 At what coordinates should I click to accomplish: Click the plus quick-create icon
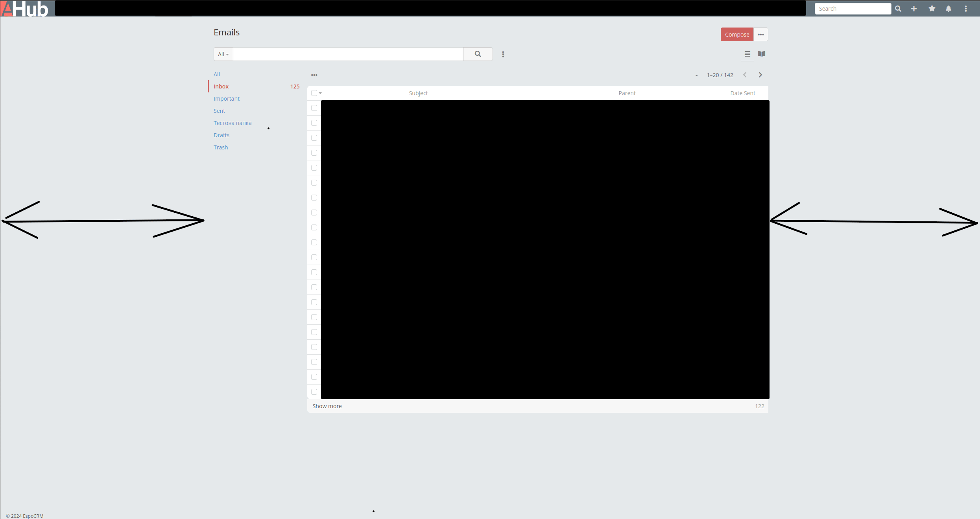[914, 9]
